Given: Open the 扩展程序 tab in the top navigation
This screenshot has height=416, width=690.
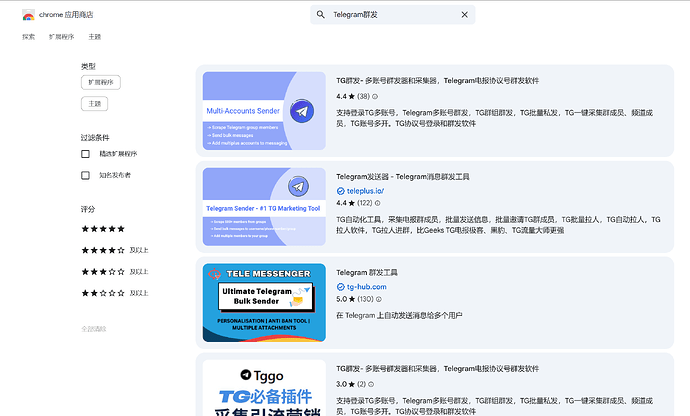Looking at the screenshot, I should (x=62, y=37).
